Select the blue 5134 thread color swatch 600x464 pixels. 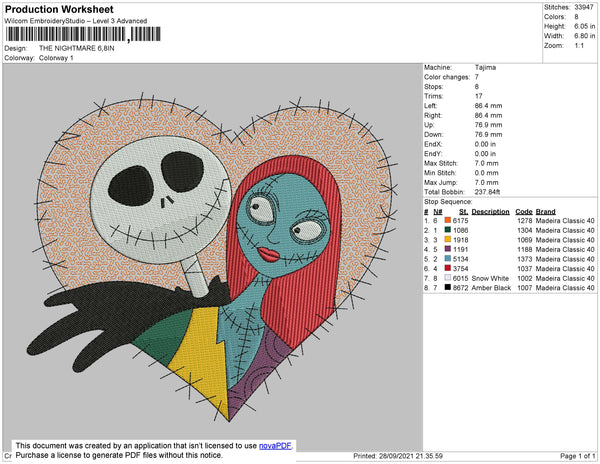[448, 259]
